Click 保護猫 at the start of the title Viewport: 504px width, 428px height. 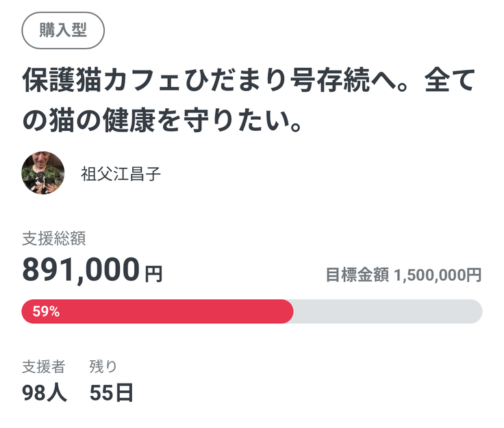56,82
